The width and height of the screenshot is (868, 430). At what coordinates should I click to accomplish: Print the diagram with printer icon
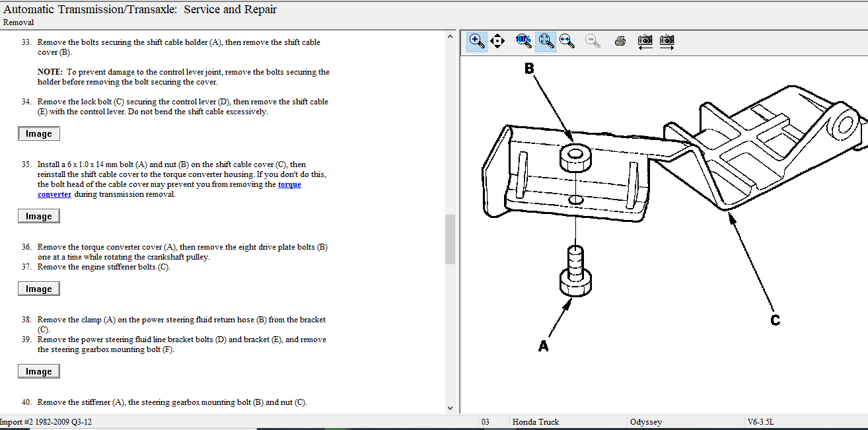pyautogui.click(x=620, y=41)
